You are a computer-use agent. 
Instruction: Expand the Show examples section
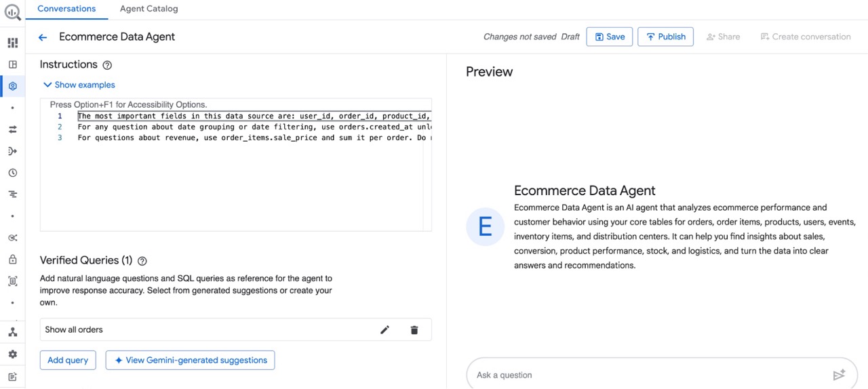(x=79, y=85)
